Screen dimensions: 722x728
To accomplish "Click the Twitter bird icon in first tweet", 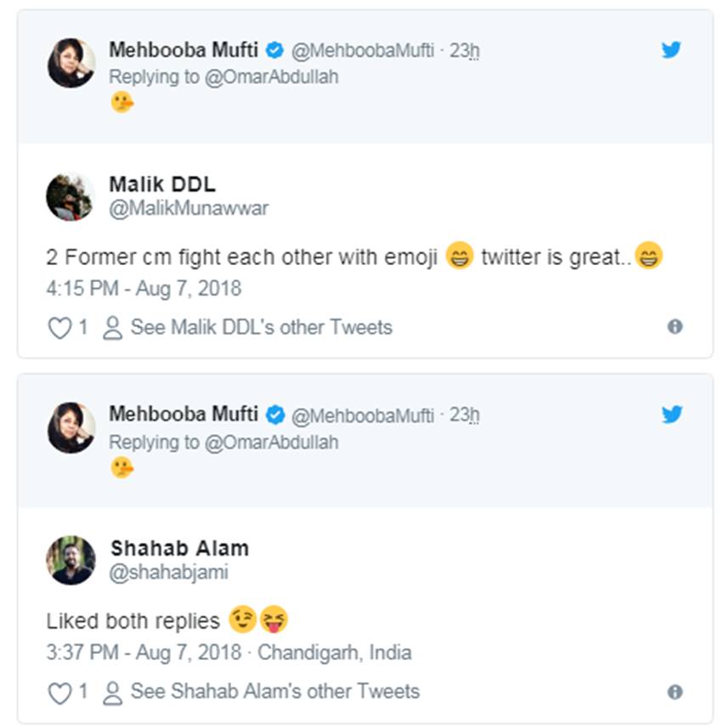I will pyautogui.click(x=671, y=50).
